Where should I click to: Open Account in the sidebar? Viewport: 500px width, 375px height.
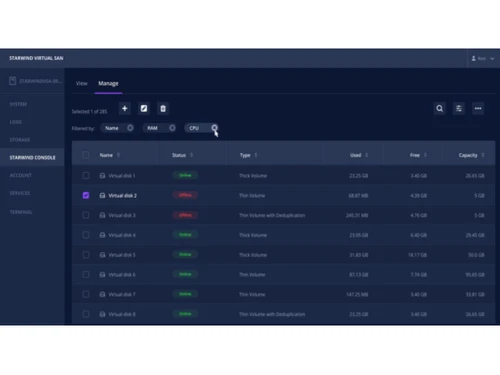(20, 175)
